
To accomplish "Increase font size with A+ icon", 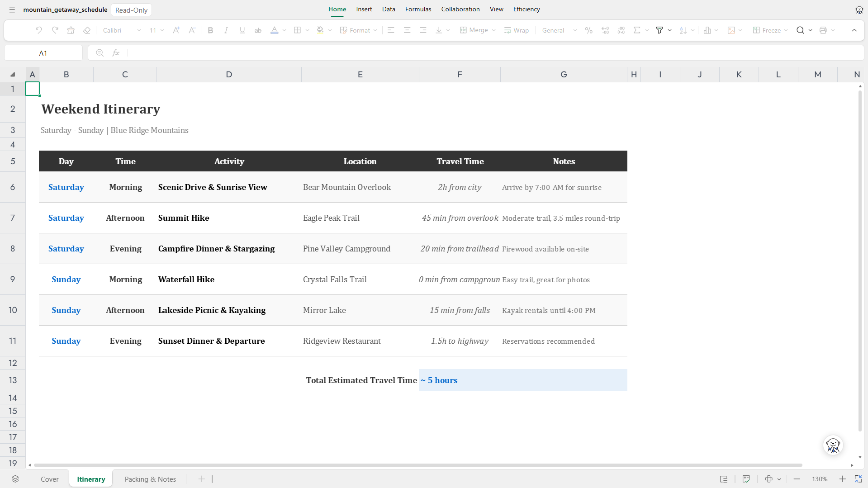I will 176,30.
